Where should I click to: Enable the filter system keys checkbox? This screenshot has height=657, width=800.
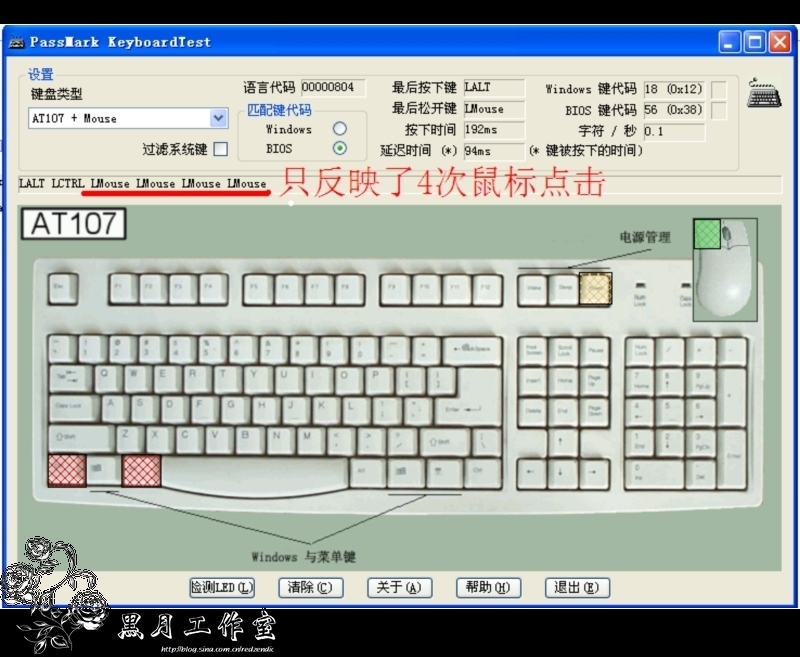click(x=220, y=149)
